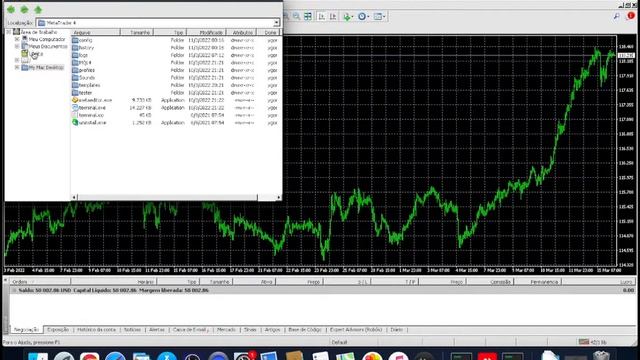Click the file list scrollbar right arrow
Image resolution: width=640 pixels, height=360 pixels.
(x=279, y=197)
